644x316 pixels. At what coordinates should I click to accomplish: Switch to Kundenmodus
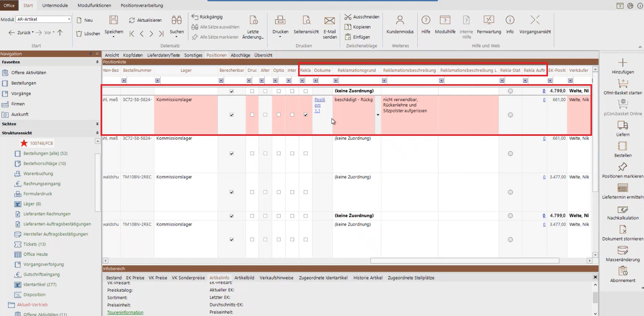click(400, 21)
